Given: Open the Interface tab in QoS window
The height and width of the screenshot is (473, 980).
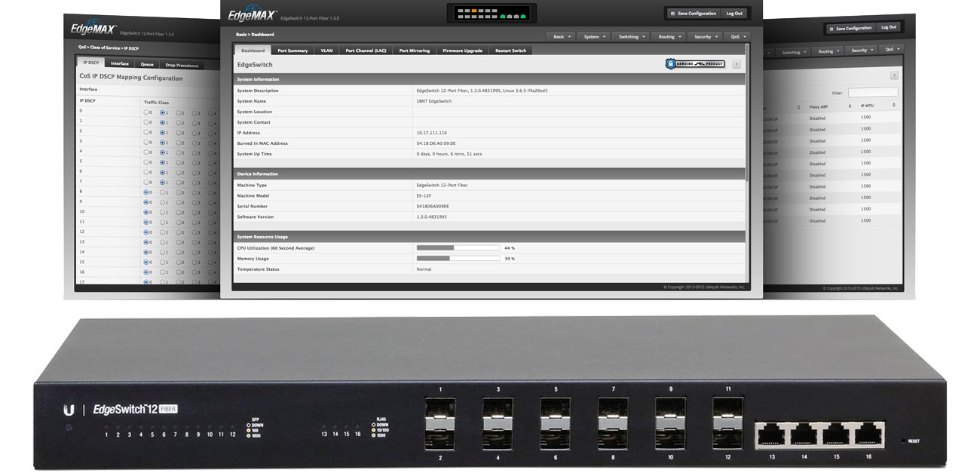Looking at the screenshot, I should (x=119, y=64).
